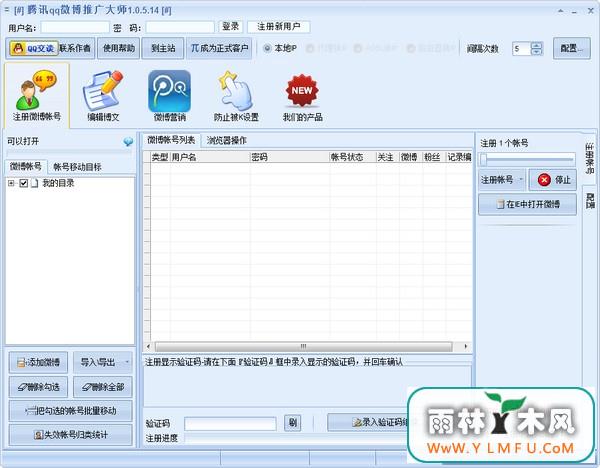Click the 帐号状态 column header

click(x=353, y=157)
